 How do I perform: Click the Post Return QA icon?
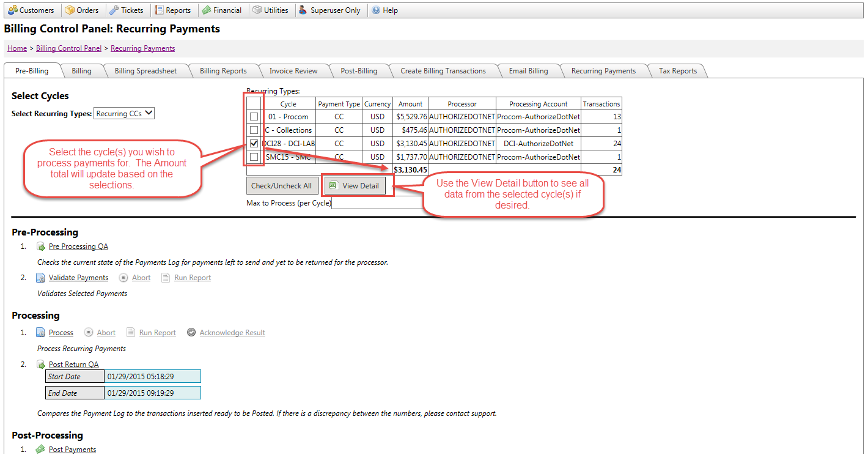41,365
